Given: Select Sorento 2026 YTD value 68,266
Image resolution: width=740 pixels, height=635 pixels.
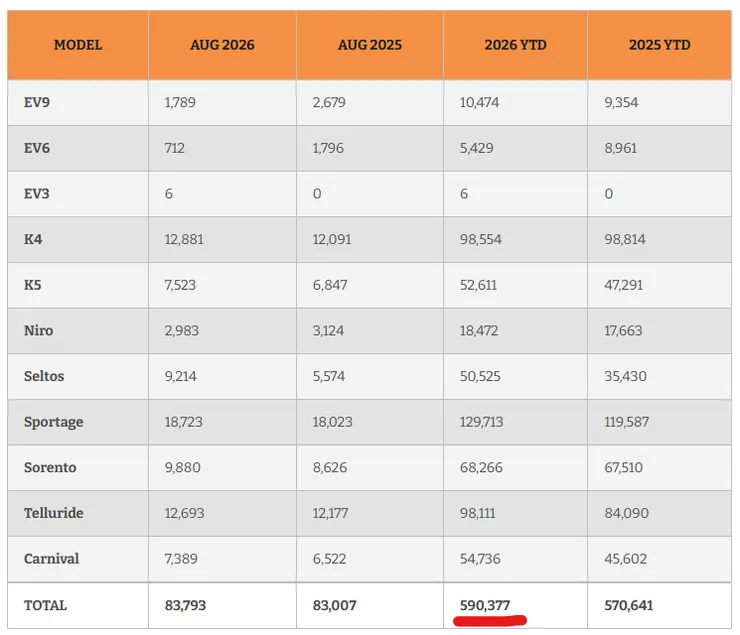Looking at the screenshot, I should [481, 468].
